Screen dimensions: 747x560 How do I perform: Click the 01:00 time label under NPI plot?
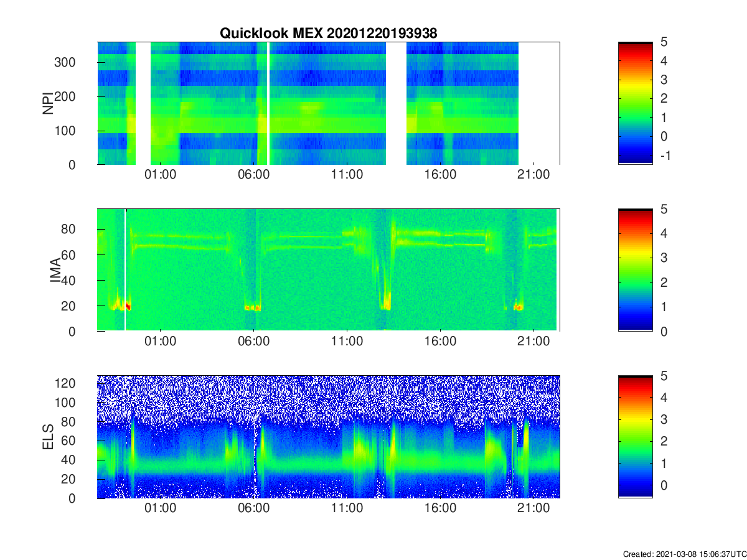(160, 175)
